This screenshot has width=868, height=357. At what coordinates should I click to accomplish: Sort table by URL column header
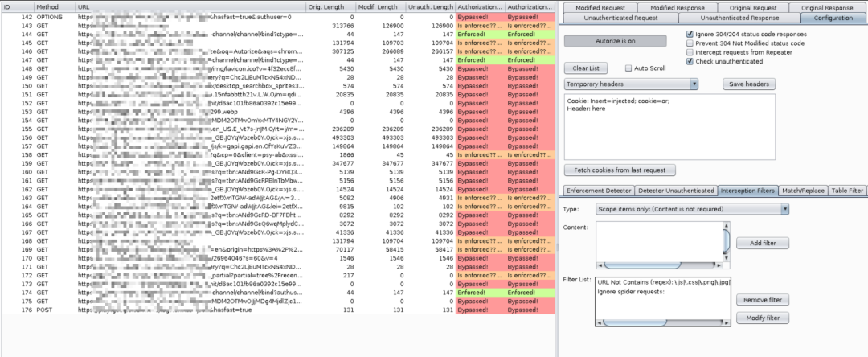point(191,7)
